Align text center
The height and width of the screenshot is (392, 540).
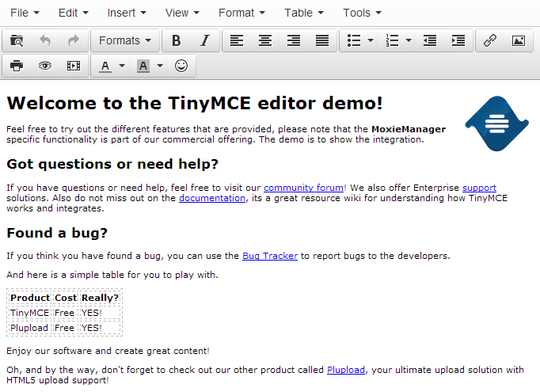point(265,40)
